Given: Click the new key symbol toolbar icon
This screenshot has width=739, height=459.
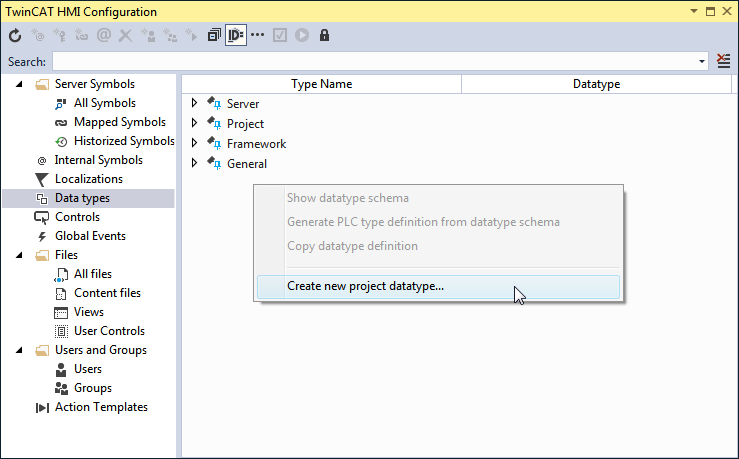Looking at the screenshot, I should (x=59, y=35).
